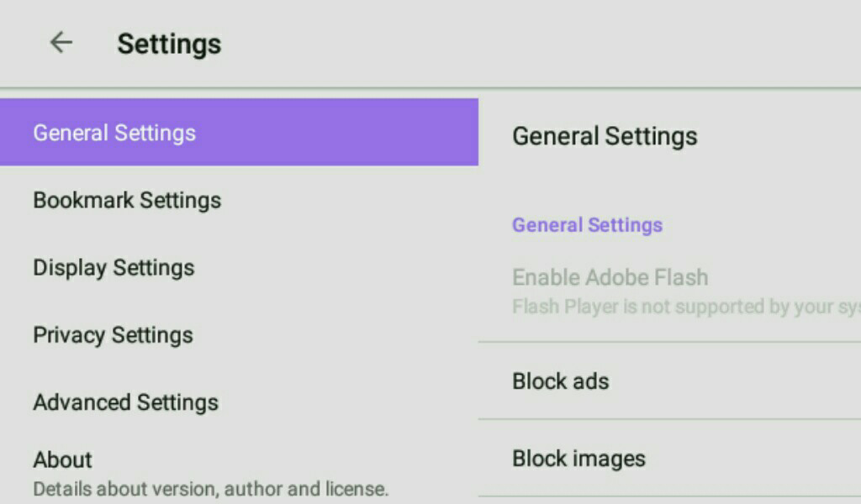Screen dimensions: 861x504
Task: Click the highlighted General Settings entry
Action: tap(114, 133)
